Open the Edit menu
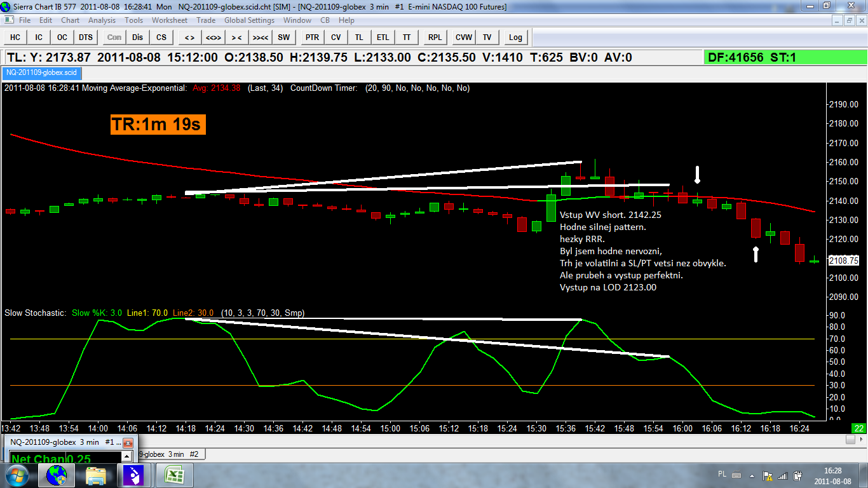 pyautogui.click(x=46, y=20)
